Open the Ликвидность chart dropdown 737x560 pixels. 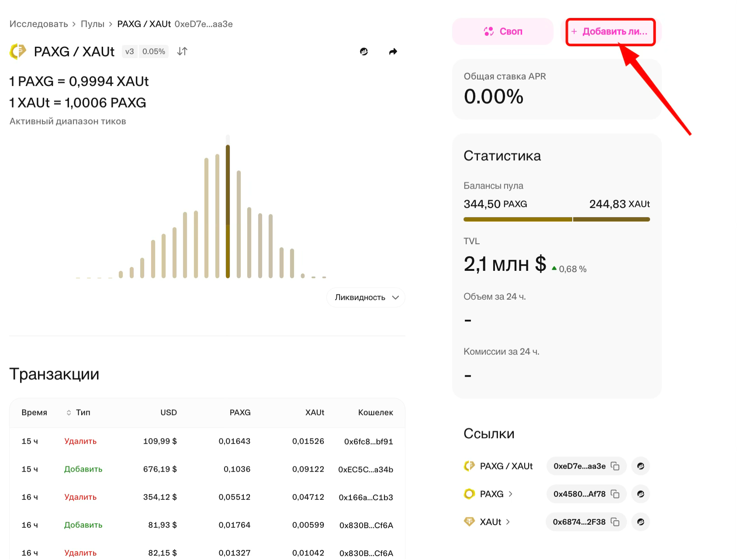click(366, 297)
